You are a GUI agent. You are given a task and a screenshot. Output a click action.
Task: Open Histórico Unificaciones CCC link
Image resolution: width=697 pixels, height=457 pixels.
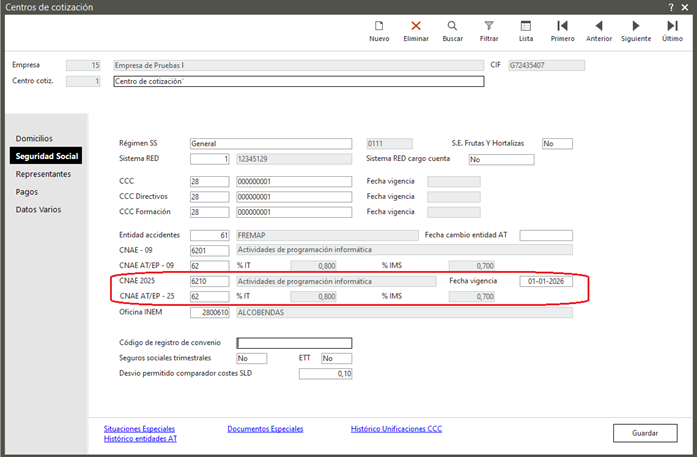coord(397,428)
